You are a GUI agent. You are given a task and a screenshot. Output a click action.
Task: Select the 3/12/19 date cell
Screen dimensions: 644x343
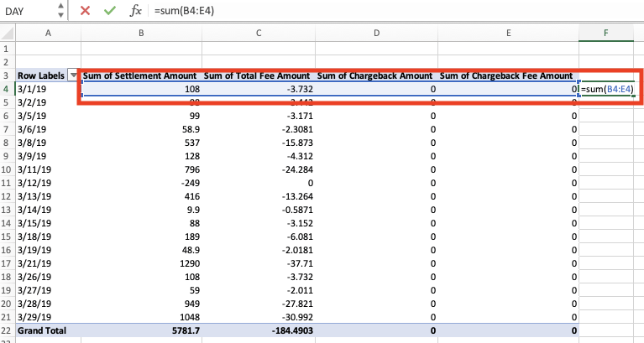point(48,183)
